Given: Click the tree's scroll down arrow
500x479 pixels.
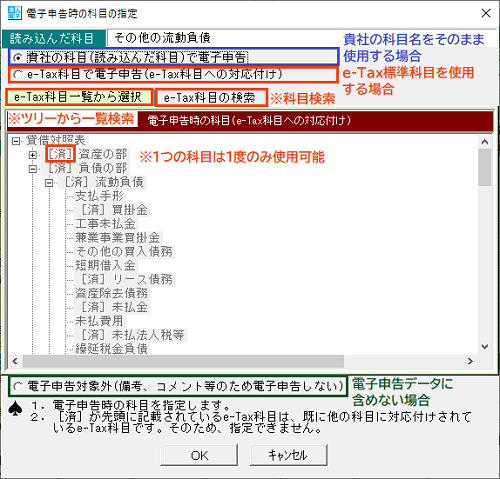Looking at the screenshot, I should (x=485, y=347).
